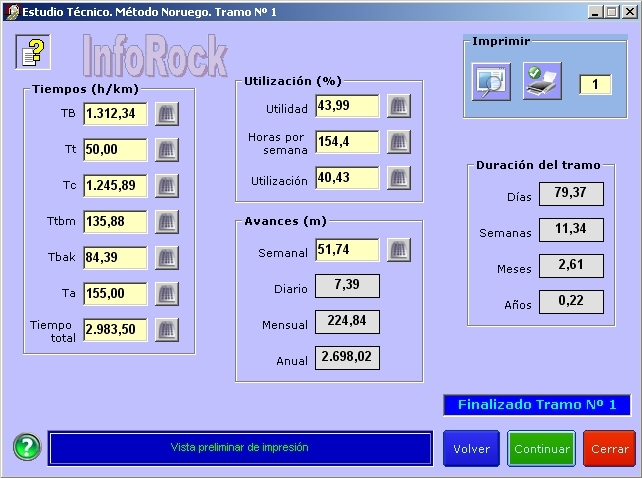Click the calculator icon beside Tc field
This screenshot has height=478, width=642.
tap(167, 185)
